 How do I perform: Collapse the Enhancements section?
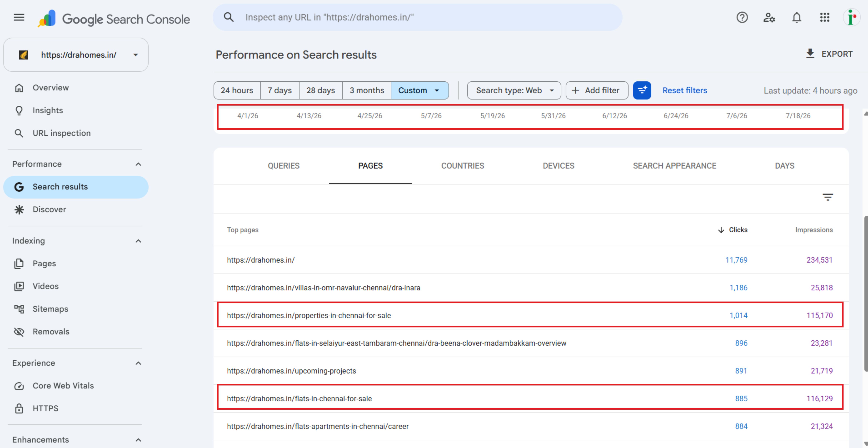138,440
